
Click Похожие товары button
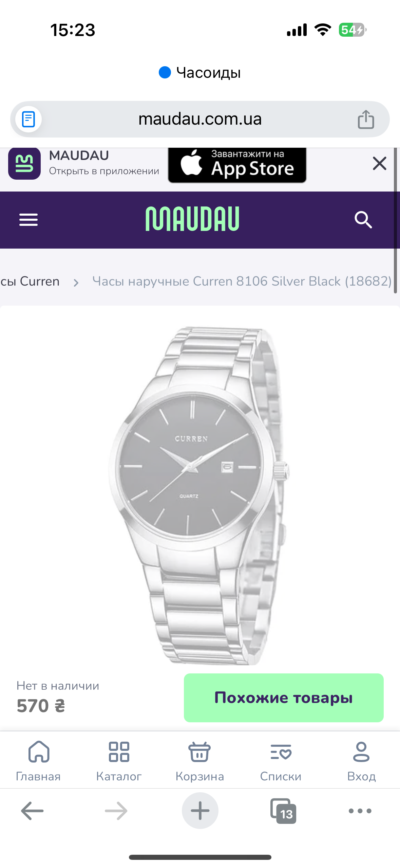284,698
